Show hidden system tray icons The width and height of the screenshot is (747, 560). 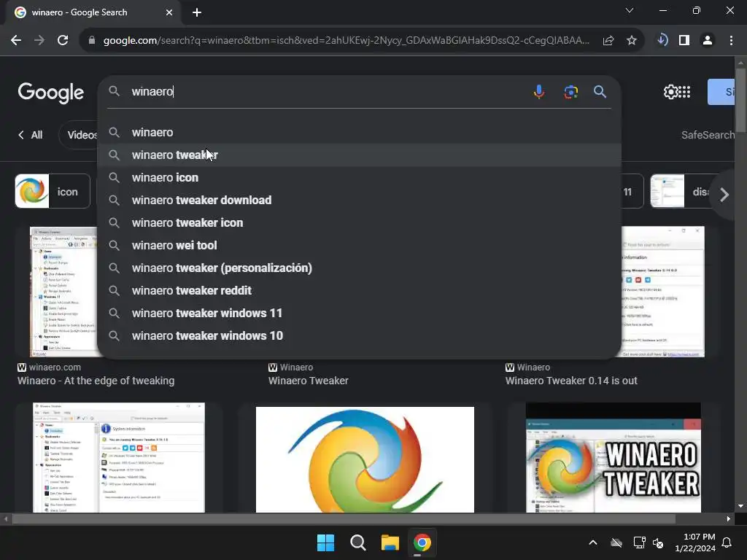[x=593, y=542]
